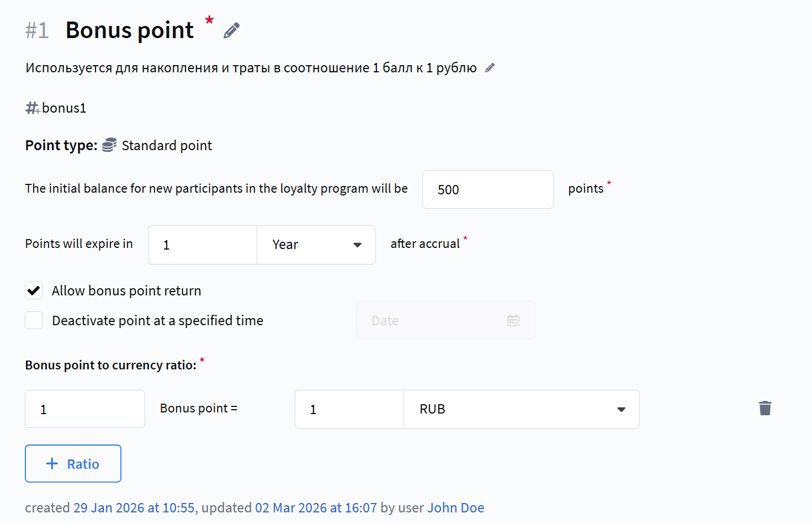Viewport: 812px width, 524px height.
Task: Enable Deactivate point at a specified time
Action: point(34,320)
